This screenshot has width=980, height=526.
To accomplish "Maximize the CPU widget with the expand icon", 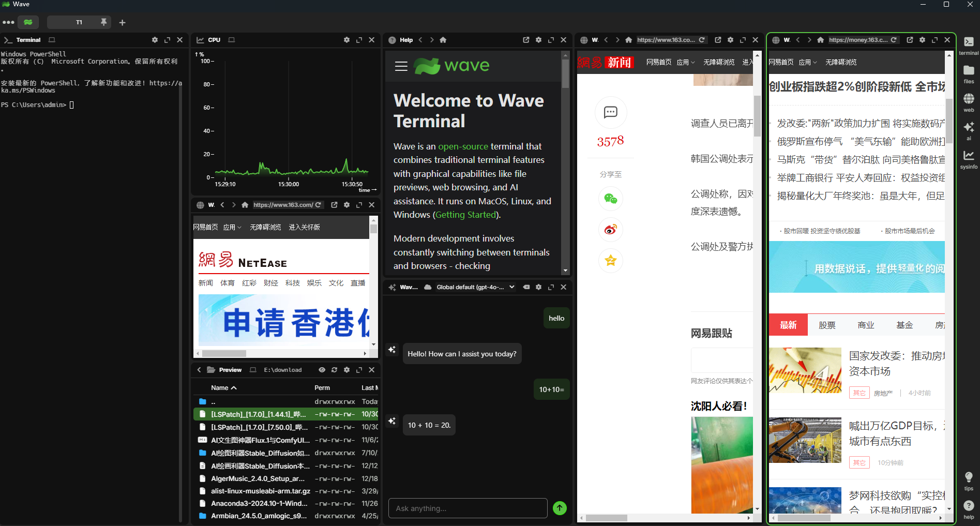I will pos(359,40).
